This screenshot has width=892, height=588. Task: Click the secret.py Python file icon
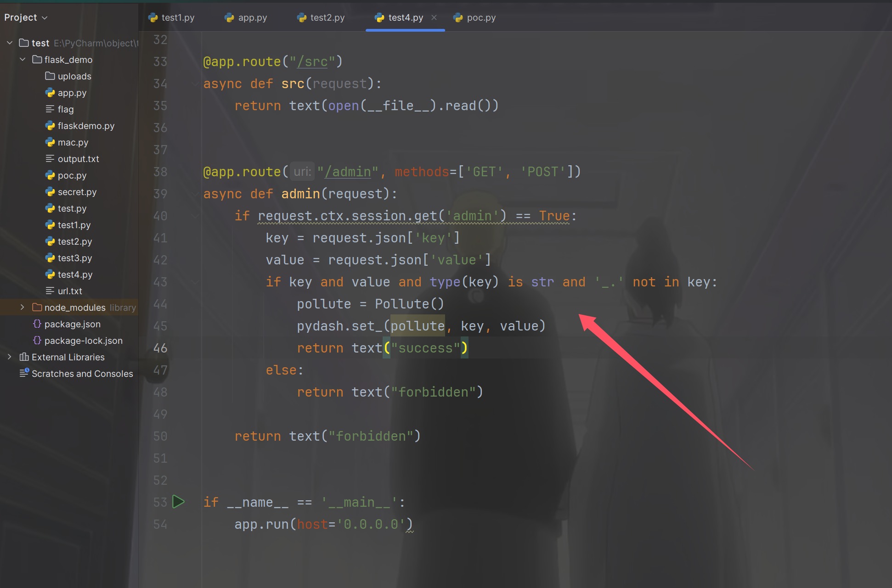tap(50, 191)
